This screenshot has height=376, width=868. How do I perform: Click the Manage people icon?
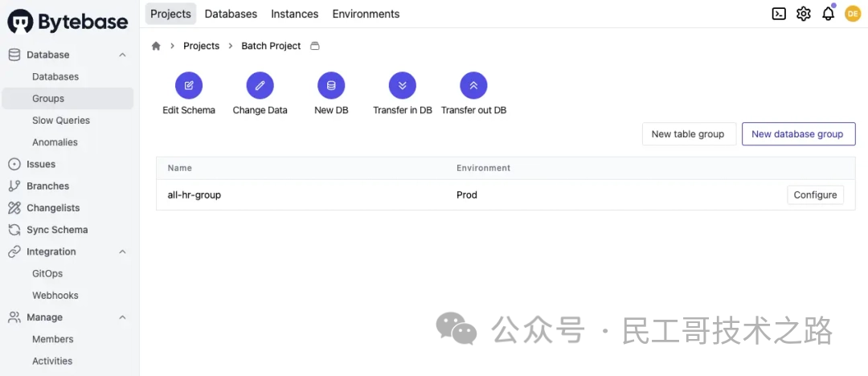pos(14,317)
